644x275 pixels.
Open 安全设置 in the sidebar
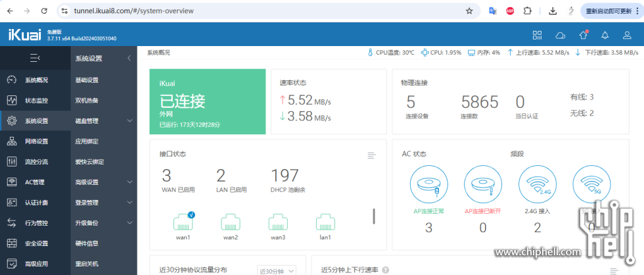(x=35, y=243)
